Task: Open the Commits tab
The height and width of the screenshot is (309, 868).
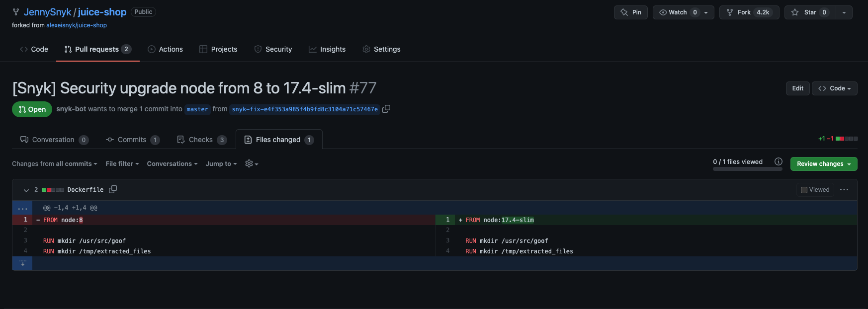Action: [x=133, y=140]
